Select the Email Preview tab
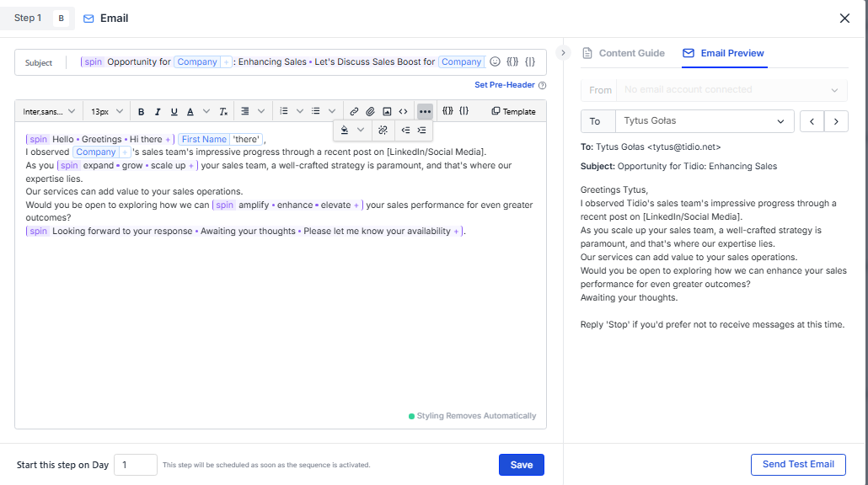The image size is (868, 485). click(x=724, y=53)
